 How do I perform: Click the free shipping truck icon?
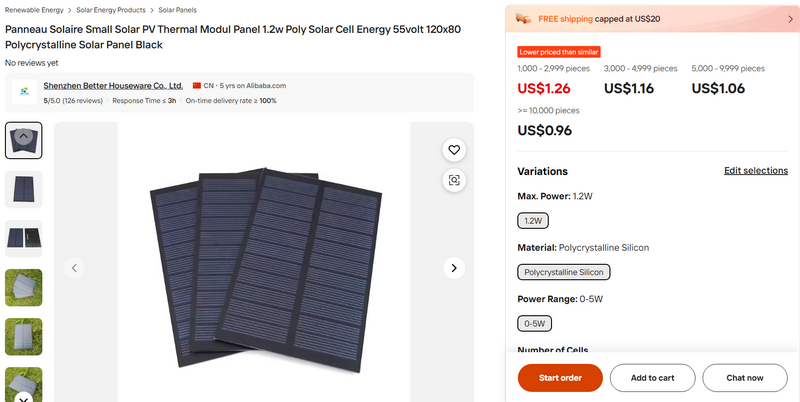[523, 18]
